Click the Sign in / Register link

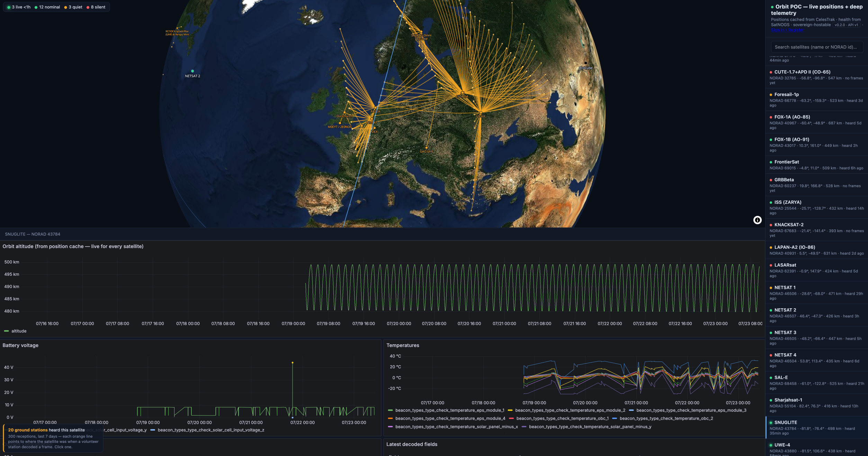(x=787, y=30)
